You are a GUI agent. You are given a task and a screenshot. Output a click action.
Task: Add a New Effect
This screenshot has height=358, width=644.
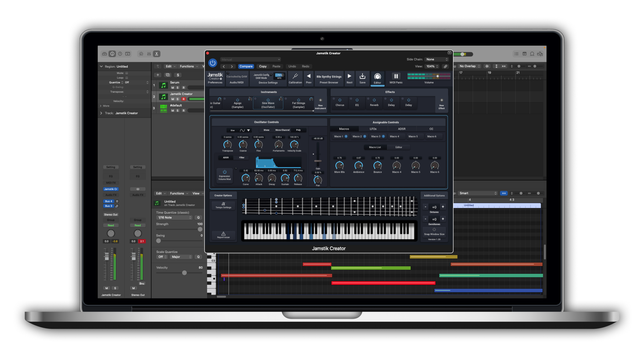[441, 104]
